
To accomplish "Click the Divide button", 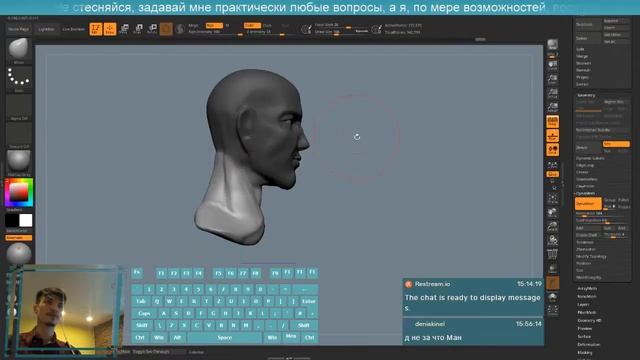I will click(588, 147).
